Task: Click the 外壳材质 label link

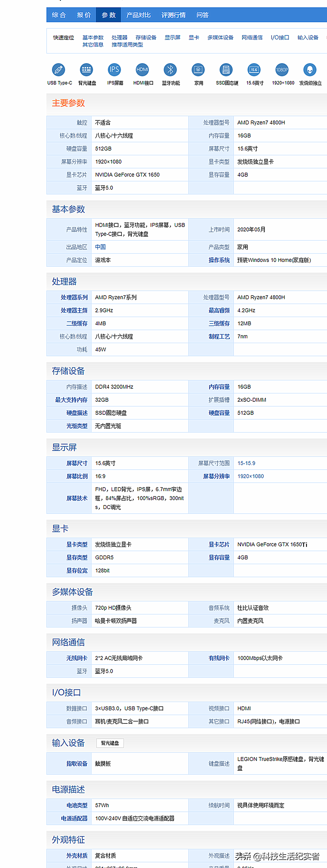Action: [77, 856]
